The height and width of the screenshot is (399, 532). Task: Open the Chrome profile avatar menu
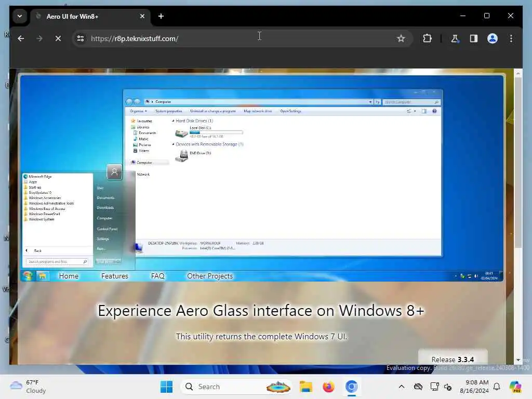click(493, 38)
